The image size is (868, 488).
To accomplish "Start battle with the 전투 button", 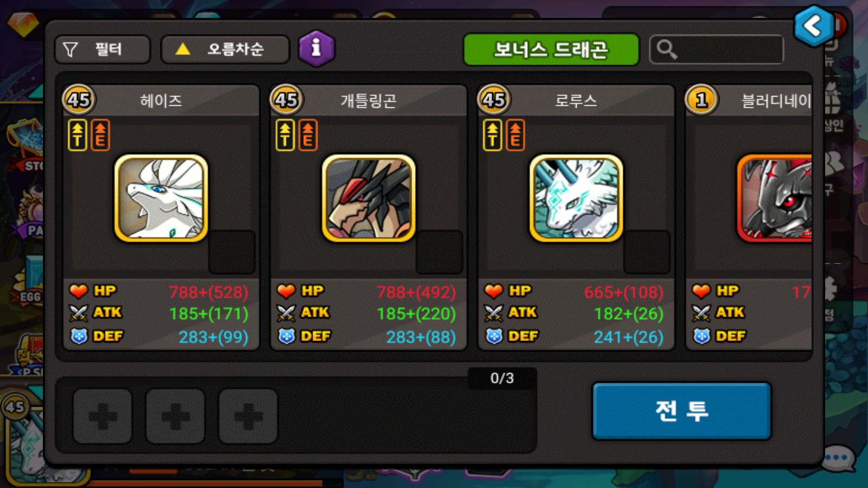I will tap(682, 410).
